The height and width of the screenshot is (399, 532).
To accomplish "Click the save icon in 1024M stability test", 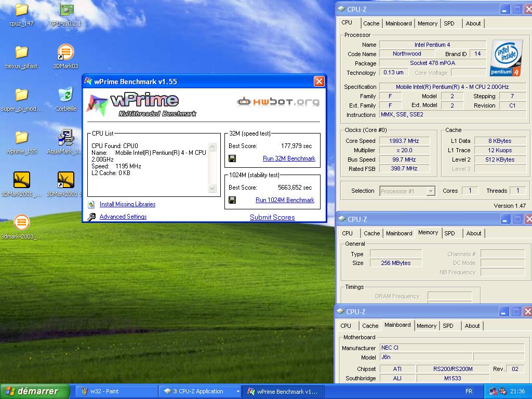I will 232,200.
